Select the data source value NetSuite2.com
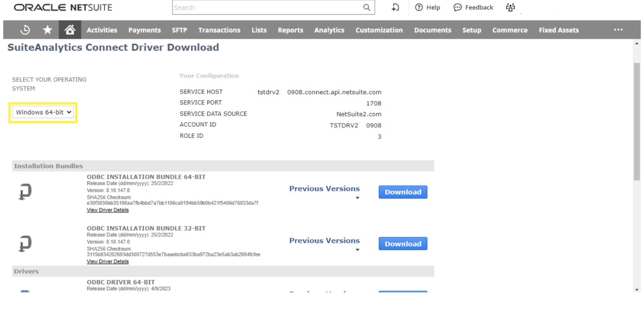The height and width of the screenshot is (315, 644). point(359,114)
